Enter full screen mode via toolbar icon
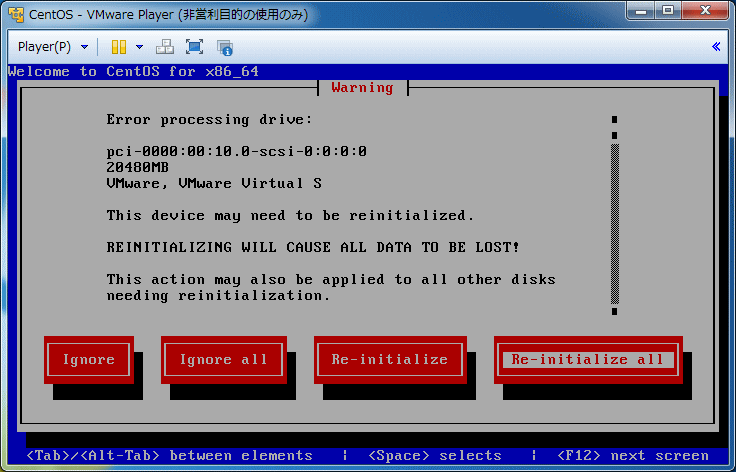The height and width of the screenshot is (472, 736). click(x=195, y=47)
